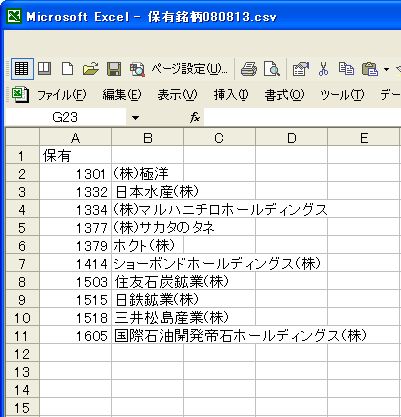Click the Name Box showing G23
The height and width of the screenshot is (417, 401).
coord(65,117)
